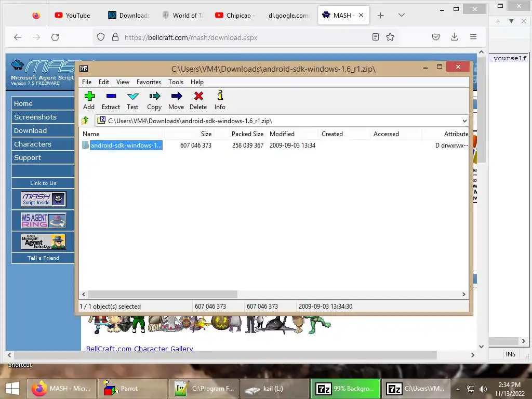The width and height of the screenshot is (532, 399).
Task: Reload the current page
Action: (55, 37)
